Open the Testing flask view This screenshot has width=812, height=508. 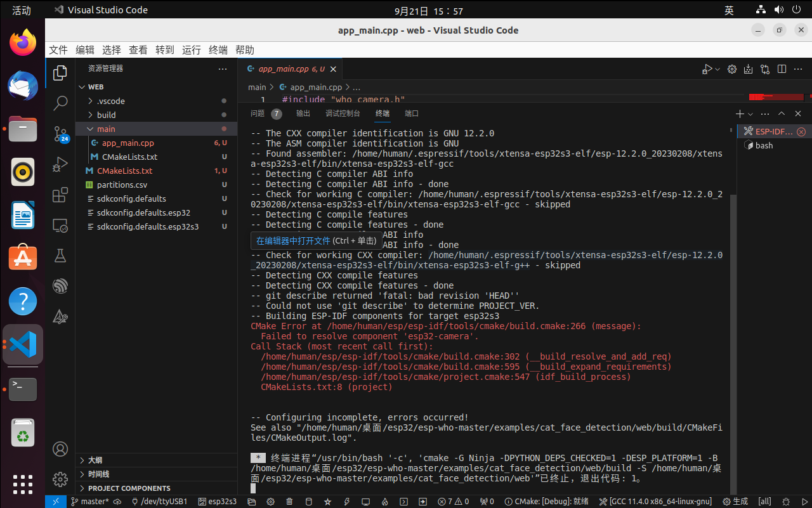60,256
